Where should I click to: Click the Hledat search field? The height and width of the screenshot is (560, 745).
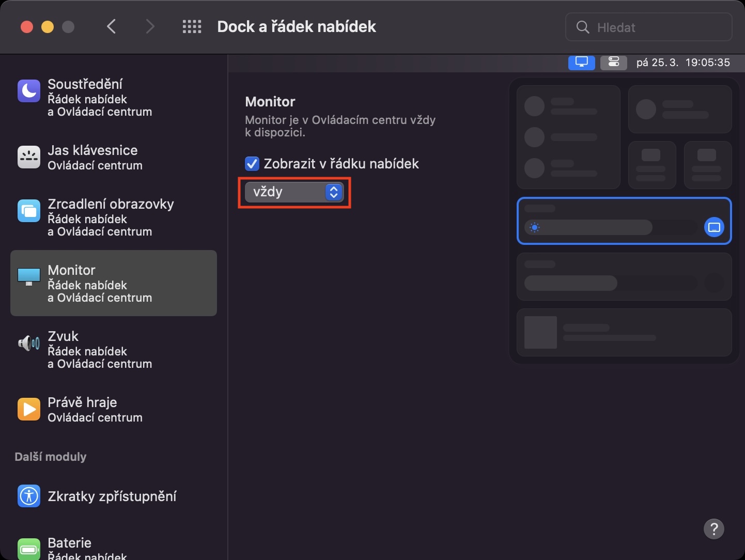click(x=648, y=27)
